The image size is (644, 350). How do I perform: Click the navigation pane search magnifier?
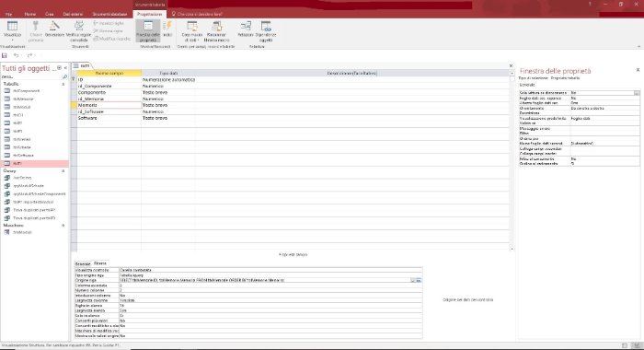64,77
